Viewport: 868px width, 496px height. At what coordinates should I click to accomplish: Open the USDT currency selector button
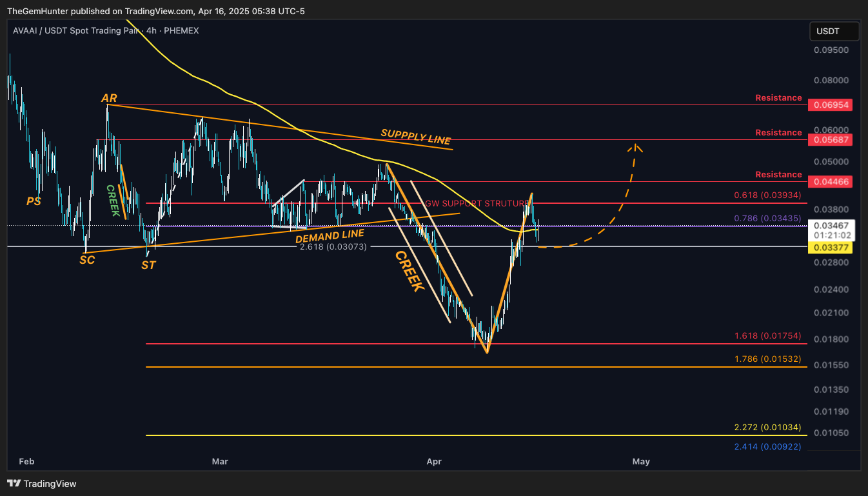click(x=834, y=31)
